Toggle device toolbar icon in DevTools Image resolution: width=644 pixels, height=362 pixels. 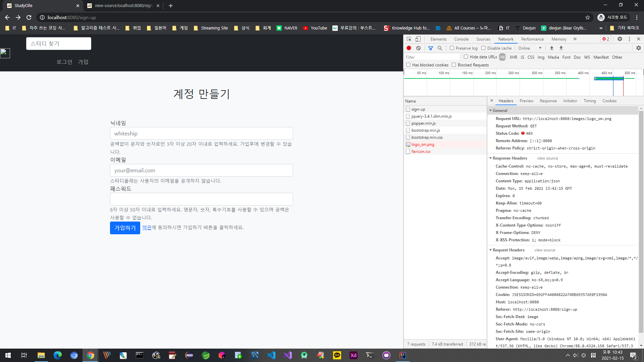[418, 39]
